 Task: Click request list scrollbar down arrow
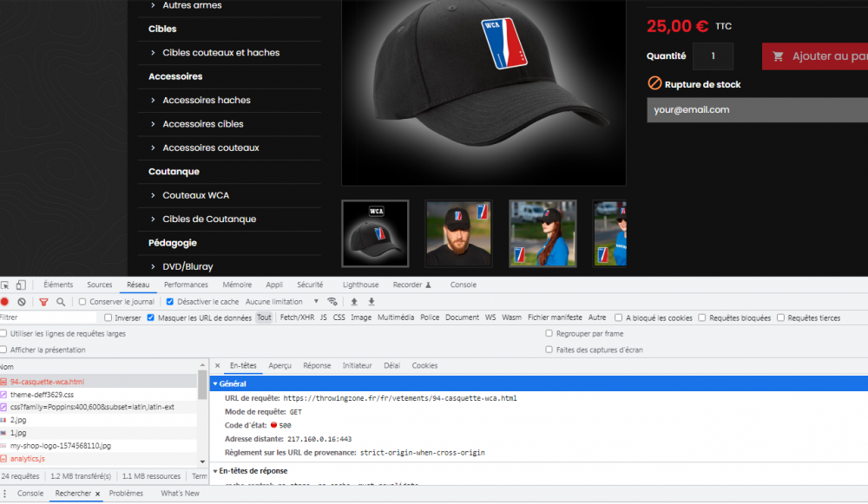coord(202,461)
